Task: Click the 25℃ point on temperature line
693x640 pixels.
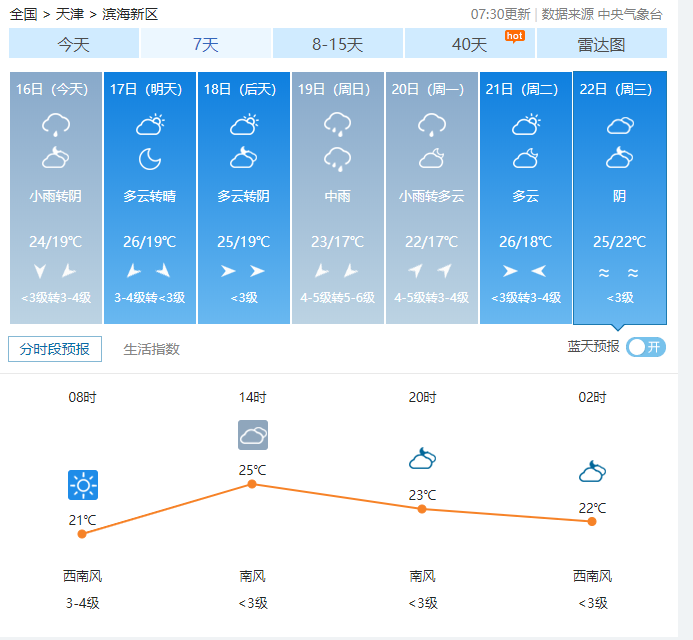Action: pyautogui.click(x=252, y=484)
